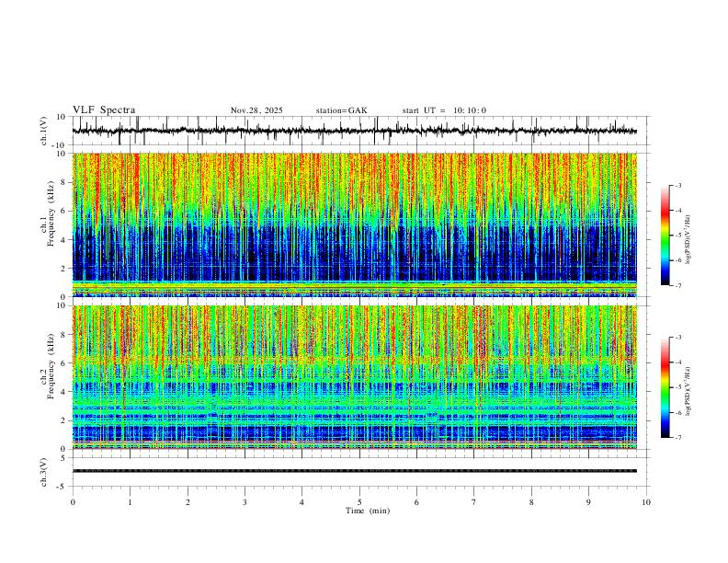Image resolution: width=728 pixels, height=563 pixels.
Task: Click time axis tick label "1"
Action: coord(130,502)
